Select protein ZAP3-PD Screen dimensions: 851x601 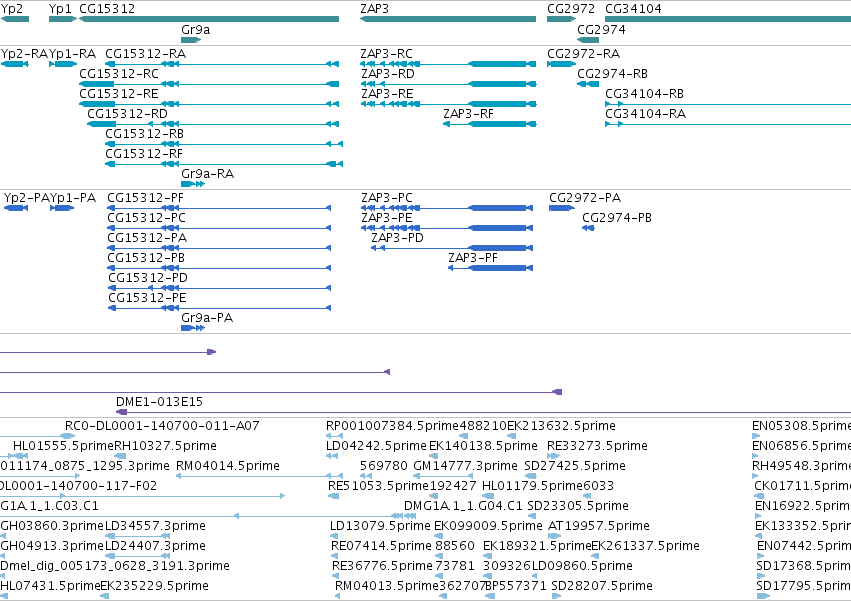point(452,248)
